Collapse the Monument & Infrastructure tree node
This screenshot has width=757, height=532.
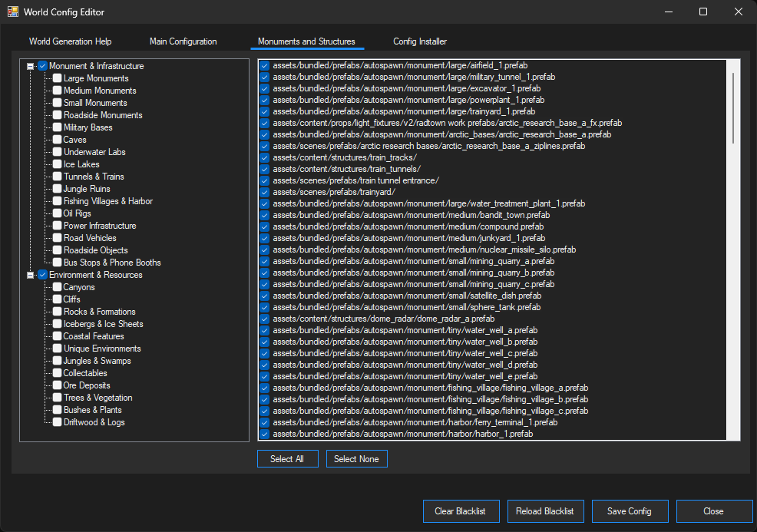click(29, 65)
